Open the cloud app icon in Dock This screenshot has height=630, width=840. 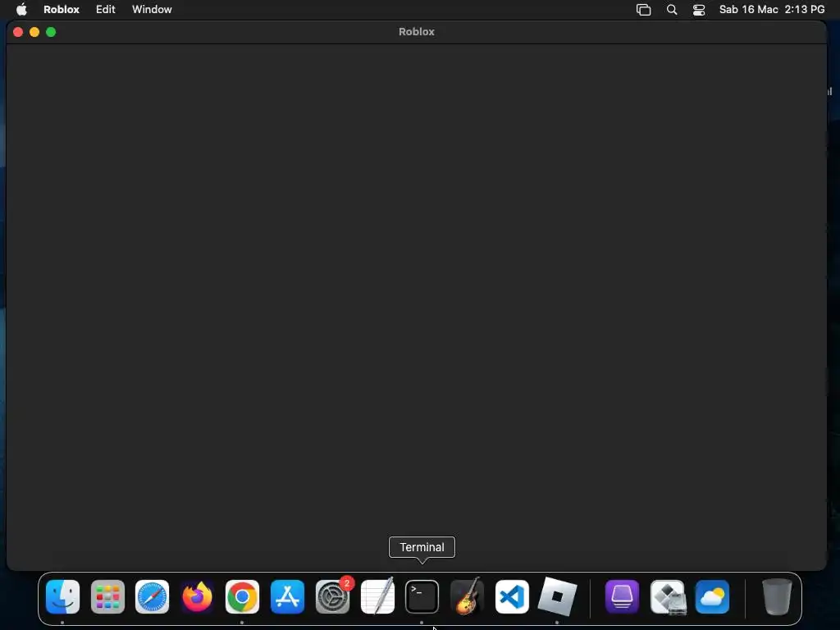(x=713, y=597)
